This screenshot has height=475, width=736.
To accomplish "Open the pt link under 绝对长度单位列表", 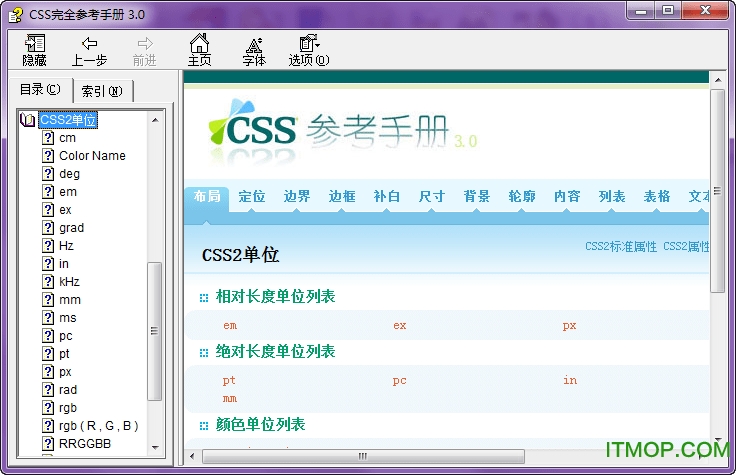I will 229,380.
